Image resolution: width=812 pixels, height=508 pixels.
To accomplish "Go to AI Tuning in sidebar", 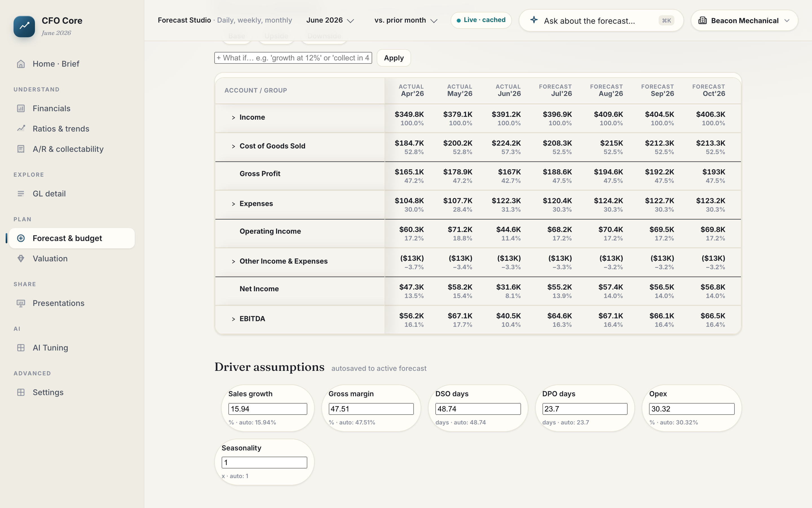I will (72, 348).
